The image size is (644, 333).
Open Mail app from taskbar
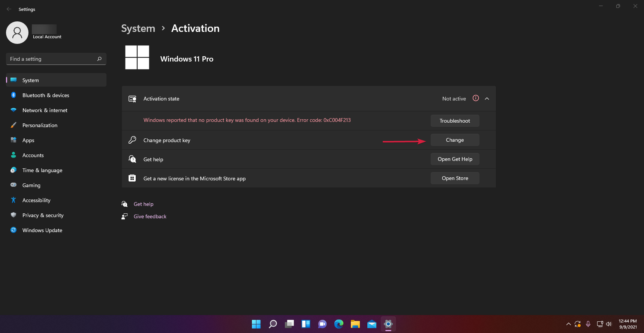coord(372,324)
